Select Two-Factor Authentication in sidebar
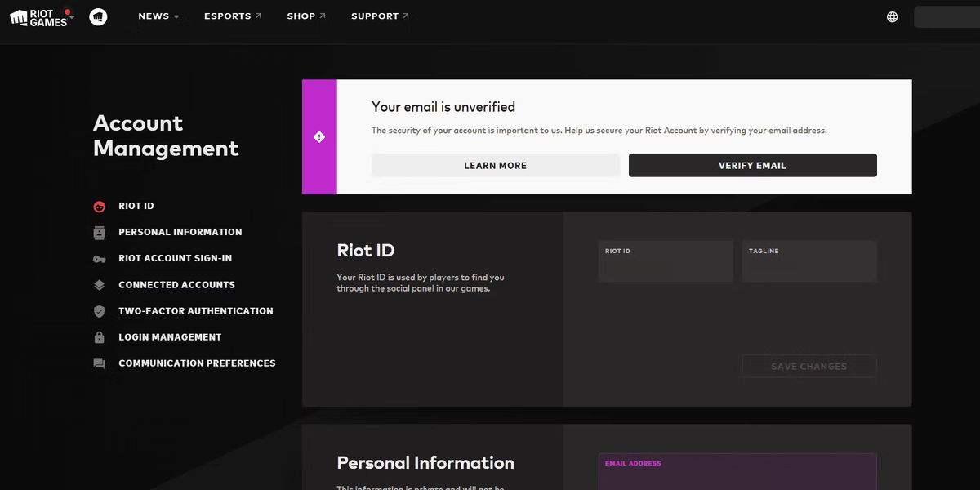 (x=196, y=311)
